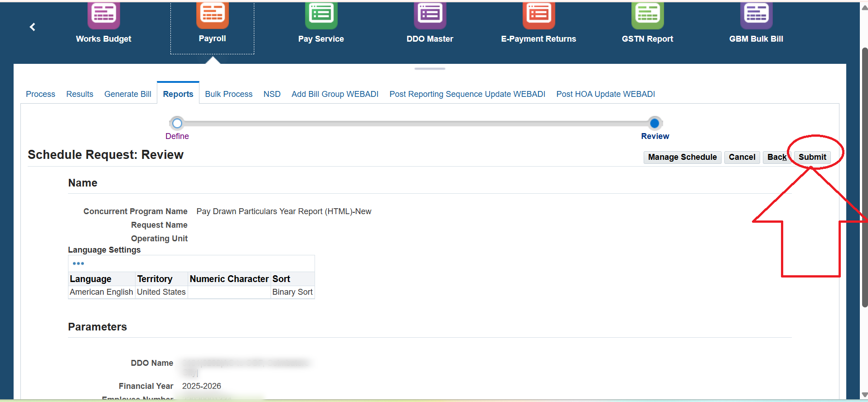
Task: Switch to the Process tab
Action: click(40, 94)
